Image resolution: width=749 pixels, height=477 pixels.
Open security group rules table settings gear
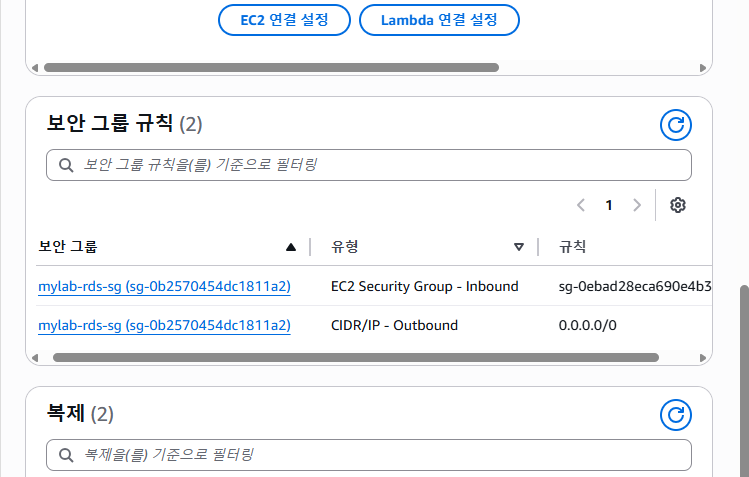(x=677, y=205)
